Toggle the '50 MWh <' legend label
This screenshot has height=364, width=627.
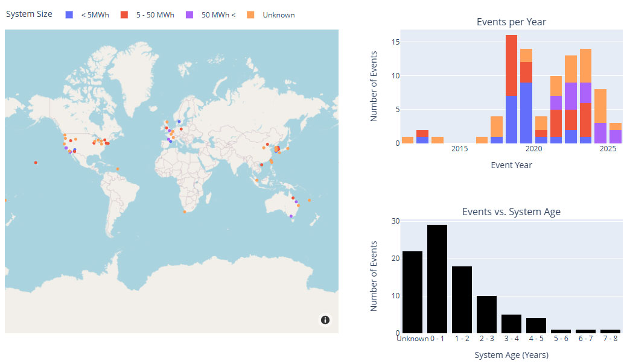coord(215,15)
